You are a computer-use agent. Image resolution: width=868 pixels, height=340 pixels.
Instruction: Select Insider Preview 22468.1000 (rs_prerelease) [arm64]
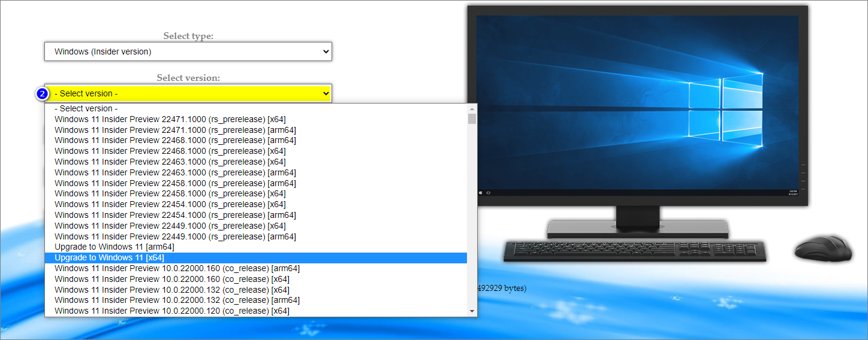pos(256,140)
